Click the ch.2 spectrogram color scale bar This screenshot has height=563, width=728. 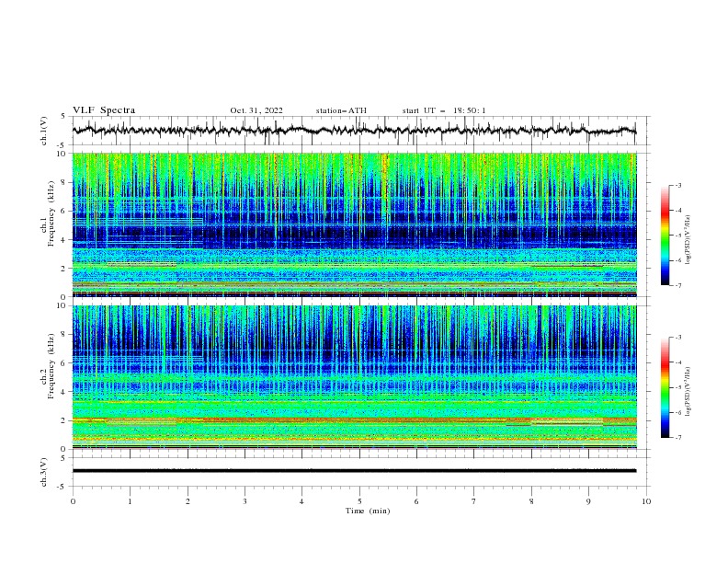[x=665, y=387]
